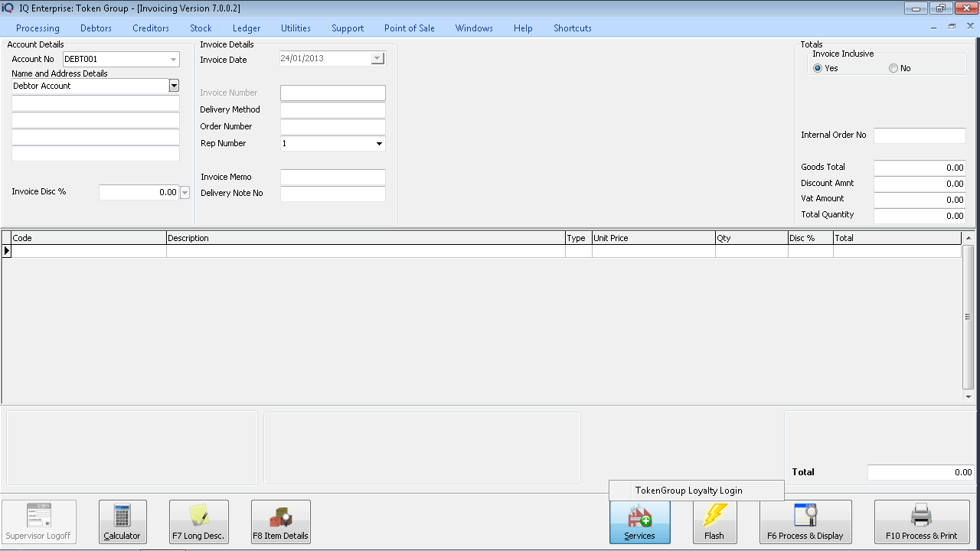980x551 pixels.
Task: Click the grid vertical scrollbar thumb
Action: pos(968,317)
